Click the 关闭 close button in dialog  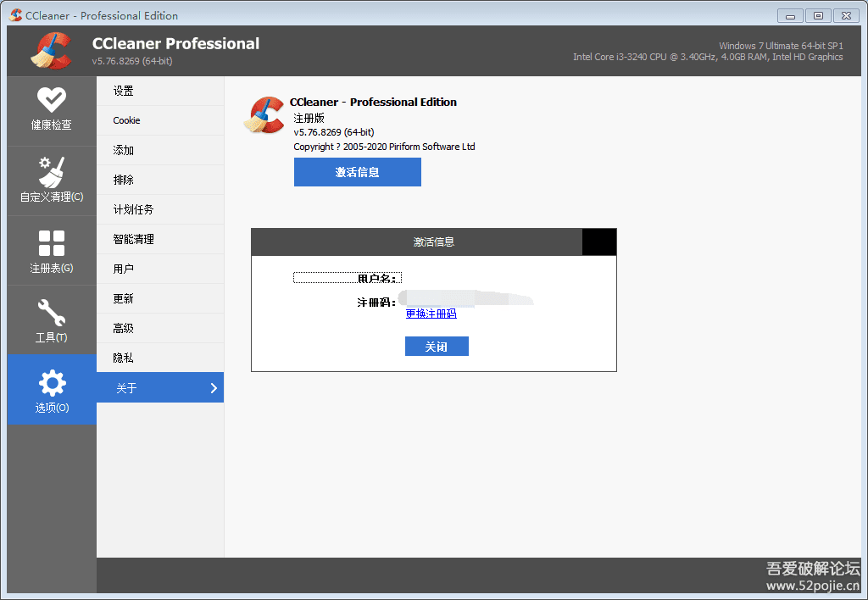pyautogui.click(x=437, y=347)
